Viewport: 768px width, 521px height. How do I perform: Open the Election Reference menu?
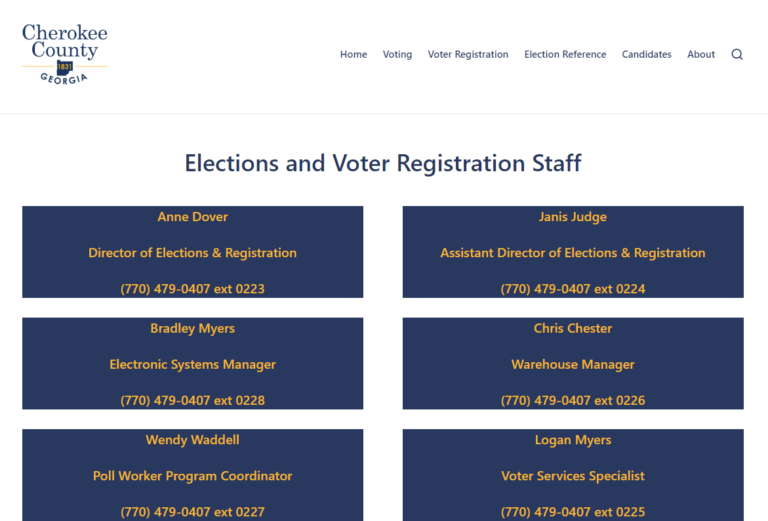click(565, 54)
